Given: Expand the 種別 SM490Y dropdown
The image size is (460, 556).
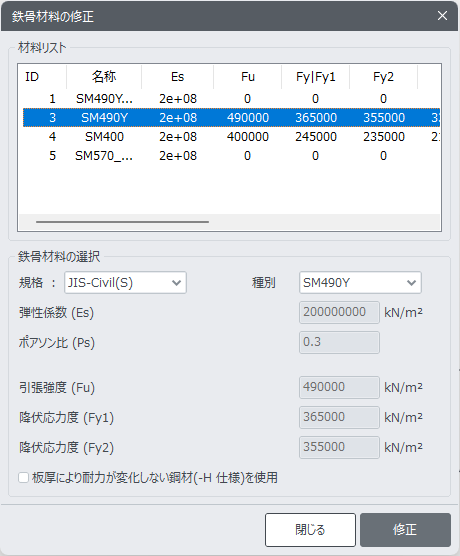Looking at the screenshot, I should click(360, 283).
